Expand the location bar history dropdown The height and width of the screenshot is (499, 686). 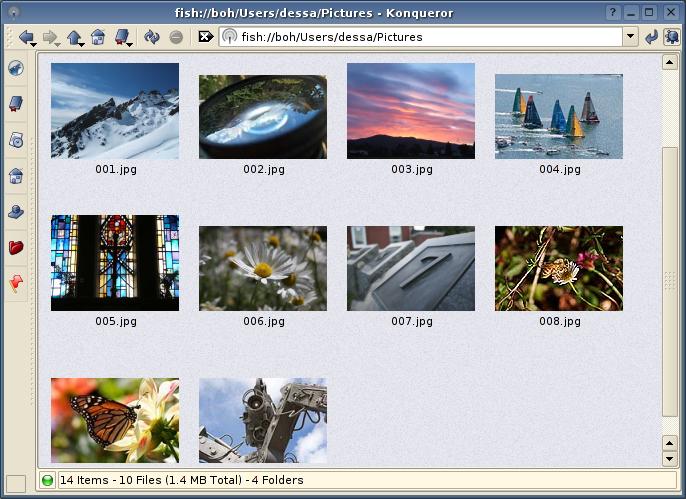point(630,37)
